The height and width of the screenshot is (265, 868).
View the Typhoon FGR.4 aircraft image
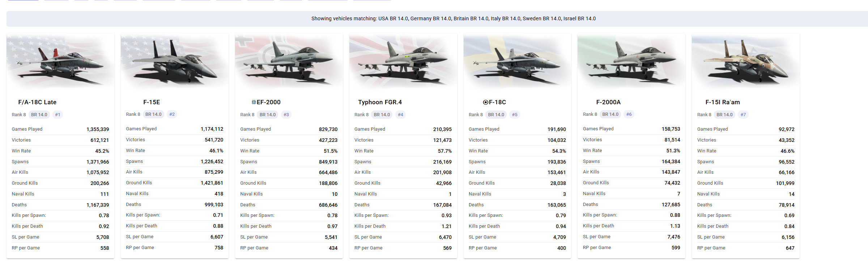click(403, 62)
